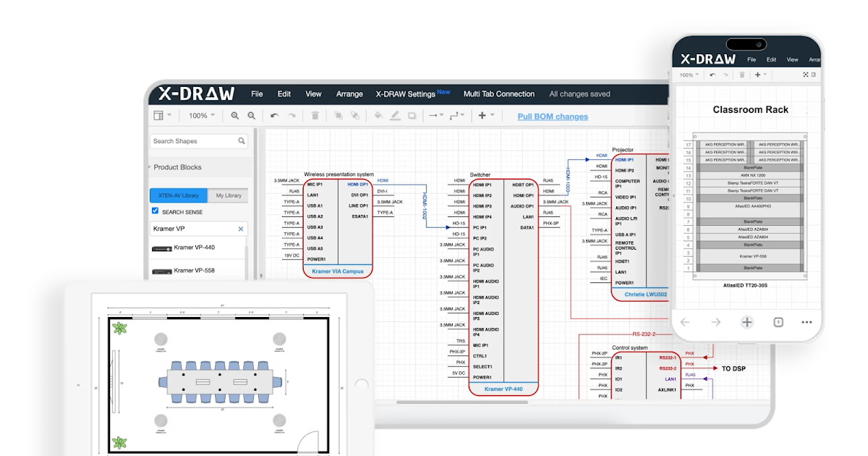The height and width of the screenshot is (456, 868).
Task: Toggle shadow icon in toolbar
Action: 412,116
